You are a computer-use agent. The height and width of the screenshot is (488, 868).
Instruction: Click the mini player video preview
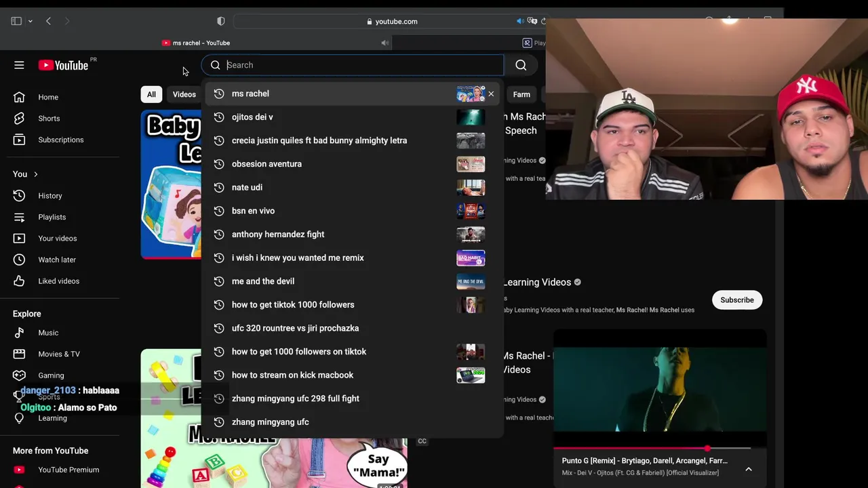660,388
